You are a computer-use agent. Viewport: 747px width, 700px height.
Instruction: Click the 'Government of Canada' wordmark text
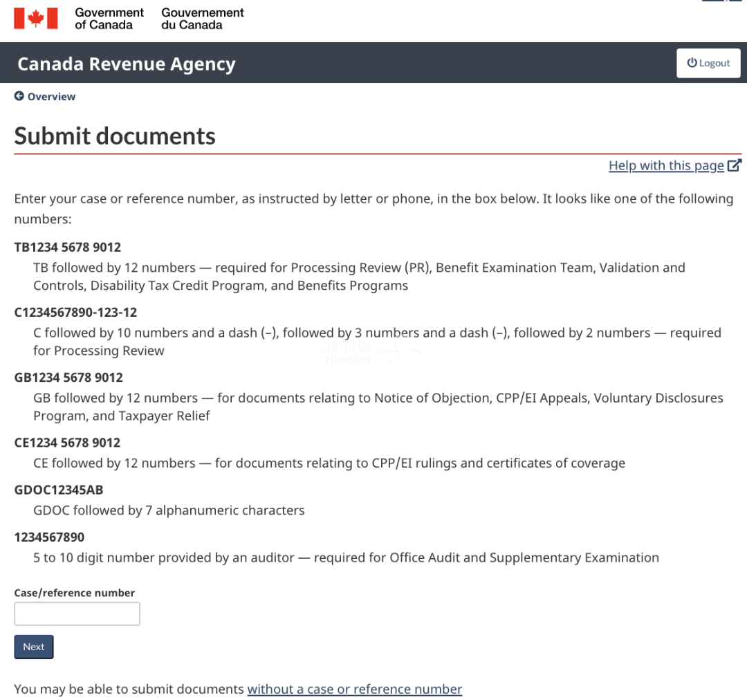[x=109, y=19]
